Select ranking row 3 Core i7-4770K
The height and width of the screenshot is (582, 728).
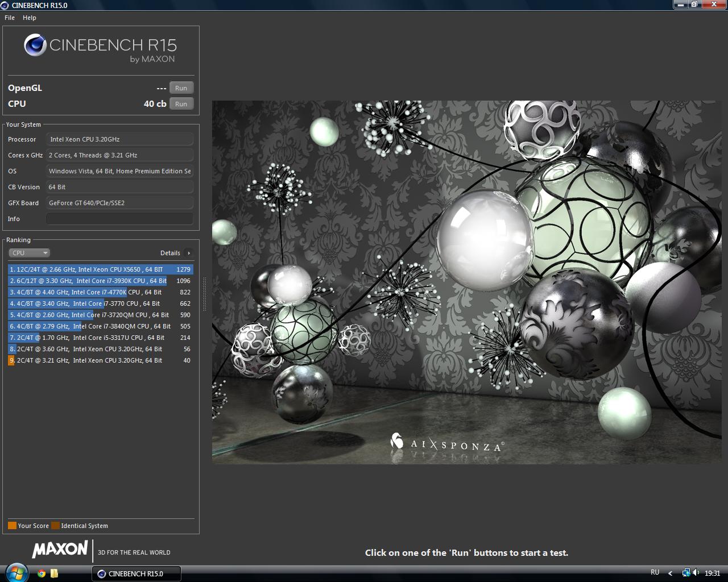(x=101, y=292)
